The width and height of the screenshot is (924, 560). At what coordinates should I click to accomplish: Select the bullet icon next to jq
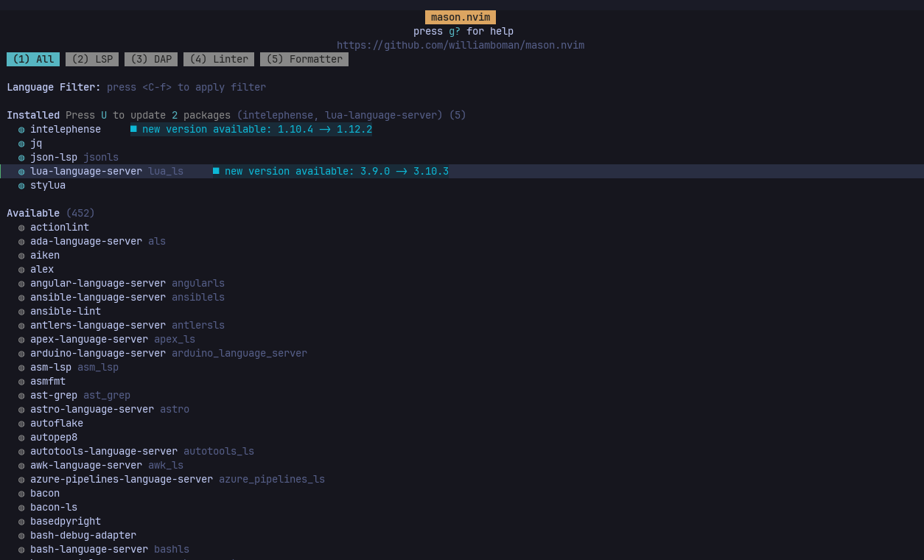(x=21, y=144)
